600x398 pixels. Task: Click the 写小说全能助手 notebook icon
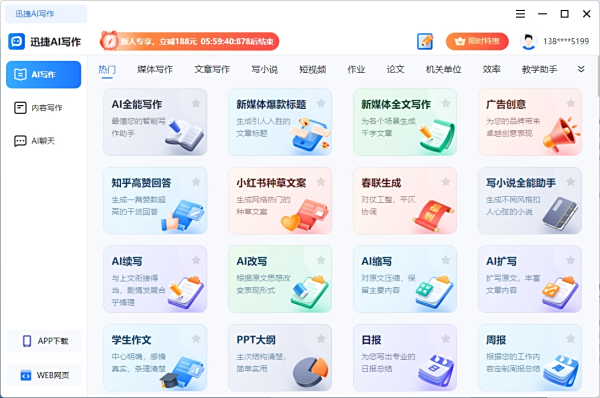coord(560,214)
